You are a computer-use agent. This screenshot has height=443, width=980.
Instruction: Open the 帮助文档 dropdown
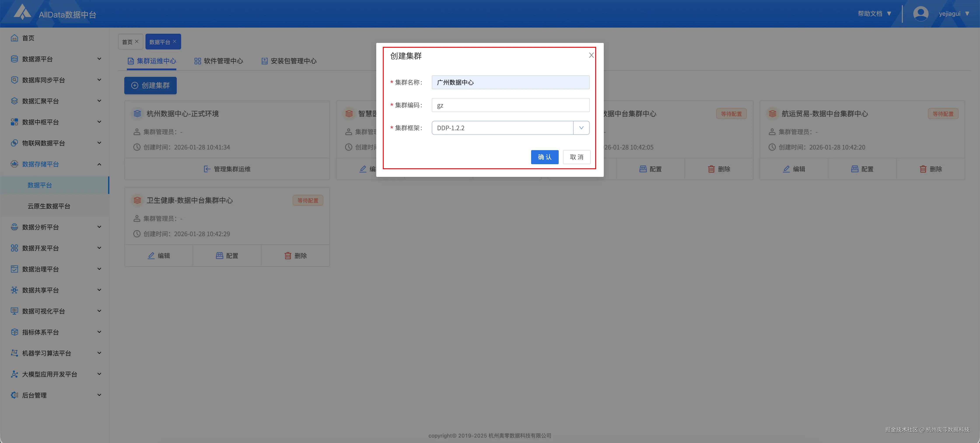tap(874, 14)
